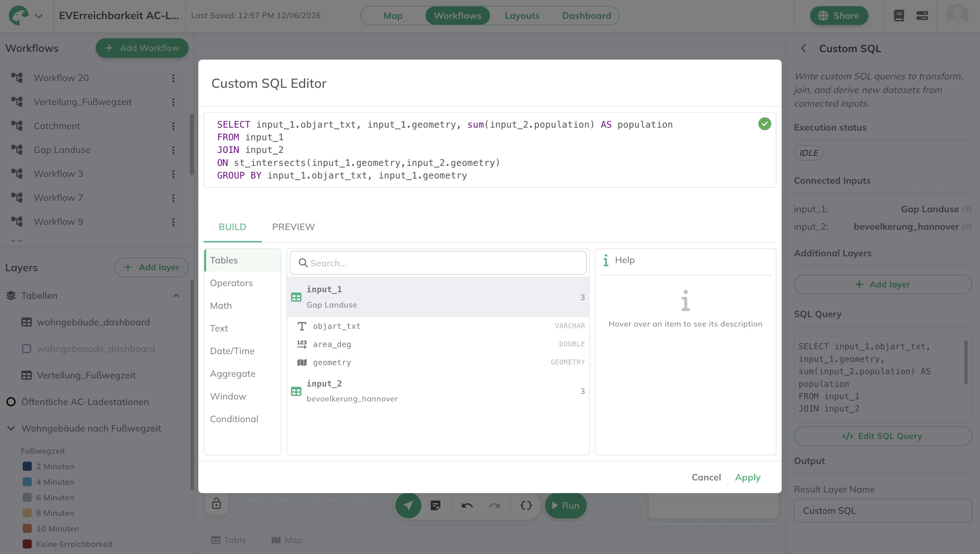
Task: Toggle the wohngebaeude_dashboard layer checkbox
Action: point(26,349)
